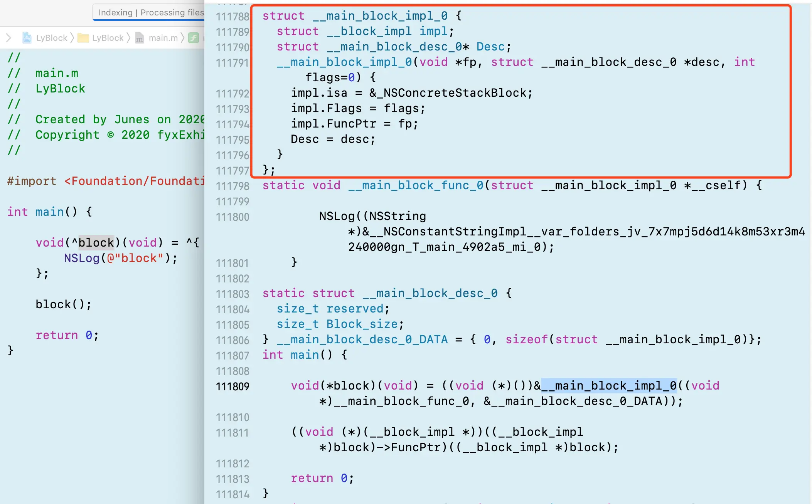Click line number 111809 in the gutter

(x=232, y=386)
